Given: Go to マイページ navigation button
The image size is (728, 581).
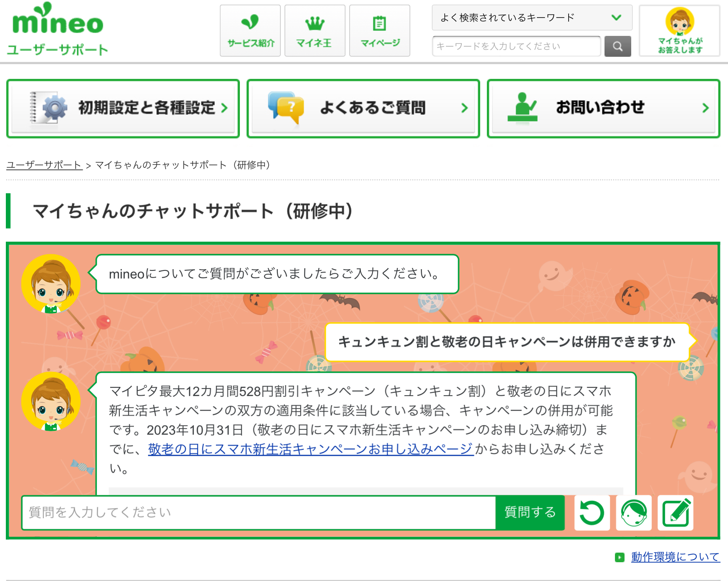Looking at the screenshot, I should click(x=380, y=30).
